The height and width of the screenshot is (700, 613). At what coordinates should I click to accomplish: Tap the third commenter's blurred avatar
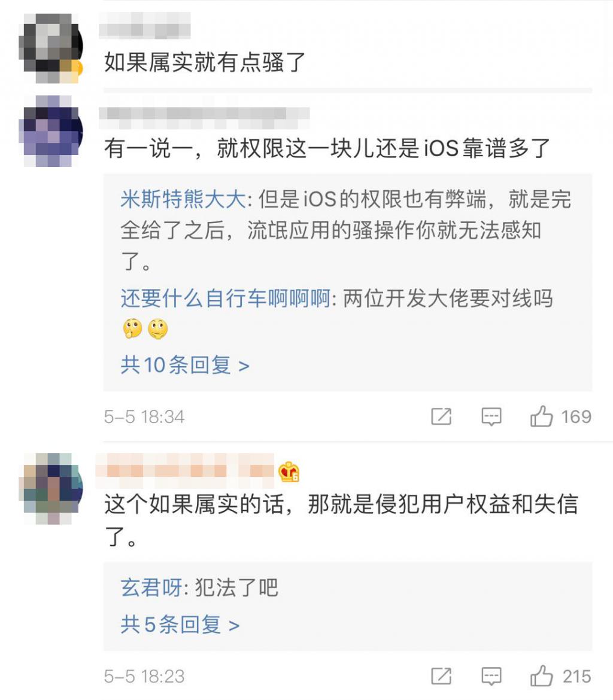51,488
